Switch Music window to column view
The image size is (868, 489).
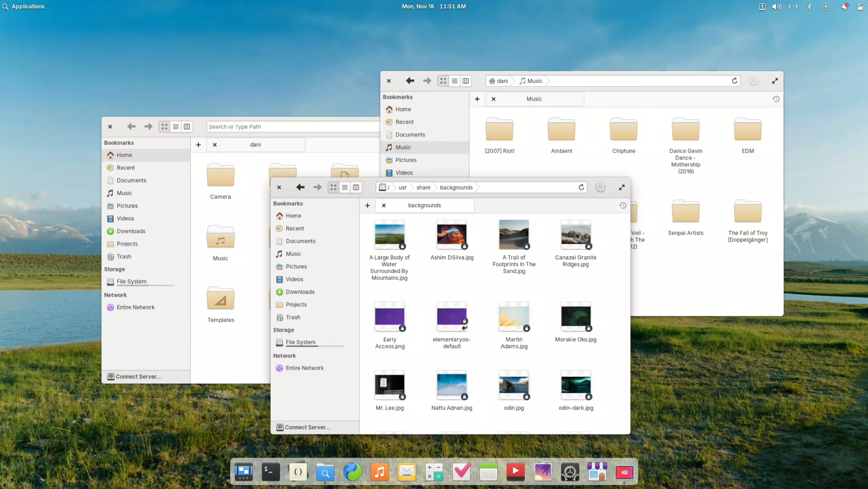pyautogui.click(x=466, y=81)
